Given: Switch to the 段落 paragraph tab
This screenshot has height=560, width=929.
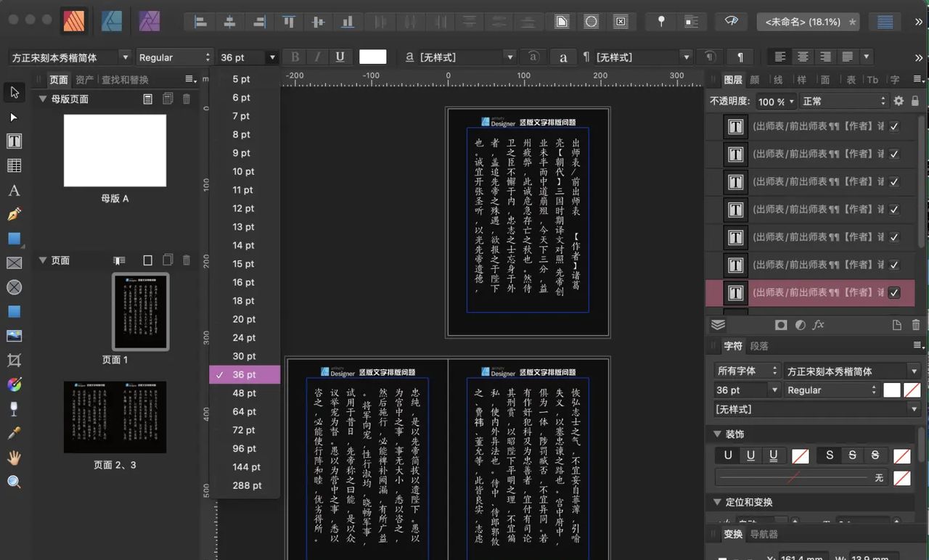Looking at the screenshot, I should pyautogui.click(x=759, y=346).
